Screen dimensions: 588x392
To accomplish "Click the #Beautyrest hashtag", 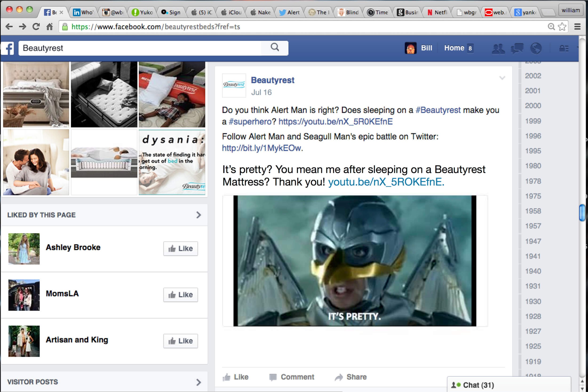I will pos(438,110).
